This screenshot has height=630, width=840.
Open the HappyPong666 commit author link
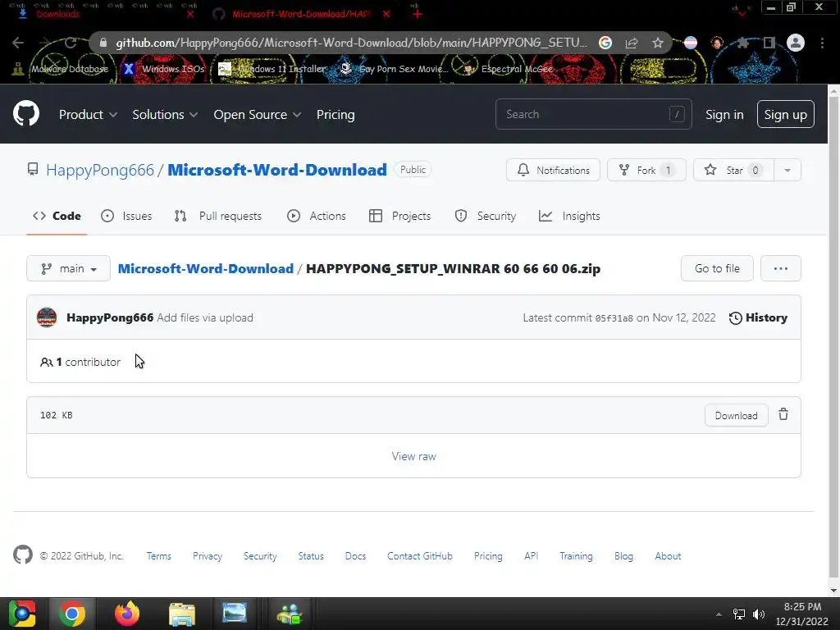coord(110,317)
